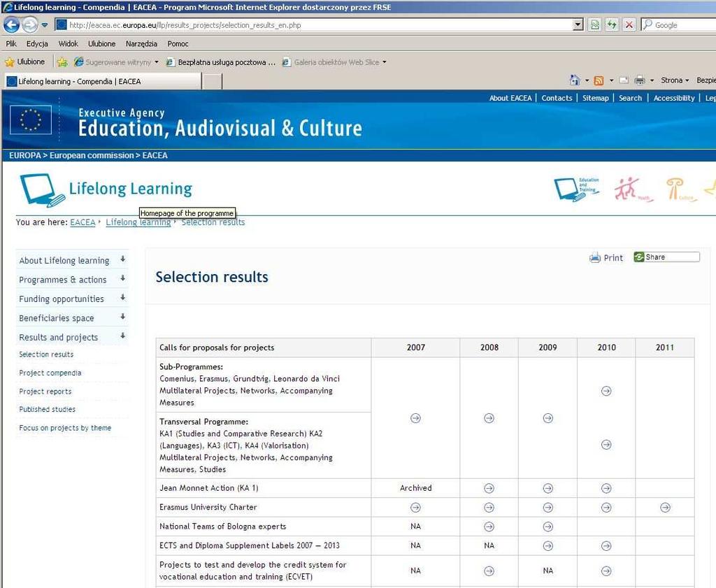The height and width of the screenshot is (588, 716).
Task: Click 2008 arrow for ECVET projects row
Action: [x=489, y=571]
